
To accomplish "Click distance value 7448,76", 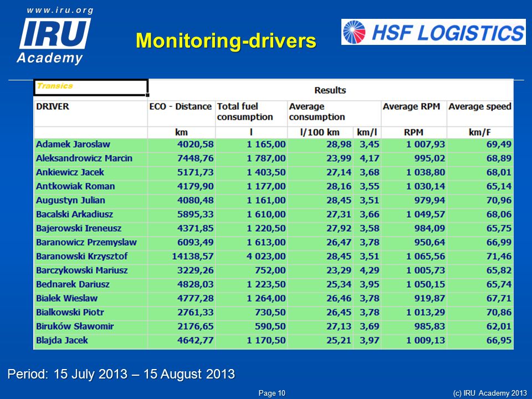I will [x=196, y=158].
